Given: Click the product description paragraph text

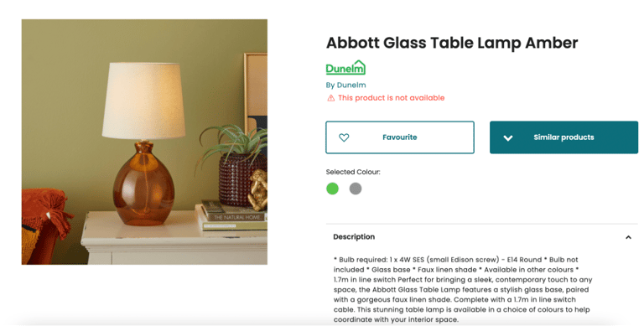Looking at the screenshot, I should tap(463, 289).
